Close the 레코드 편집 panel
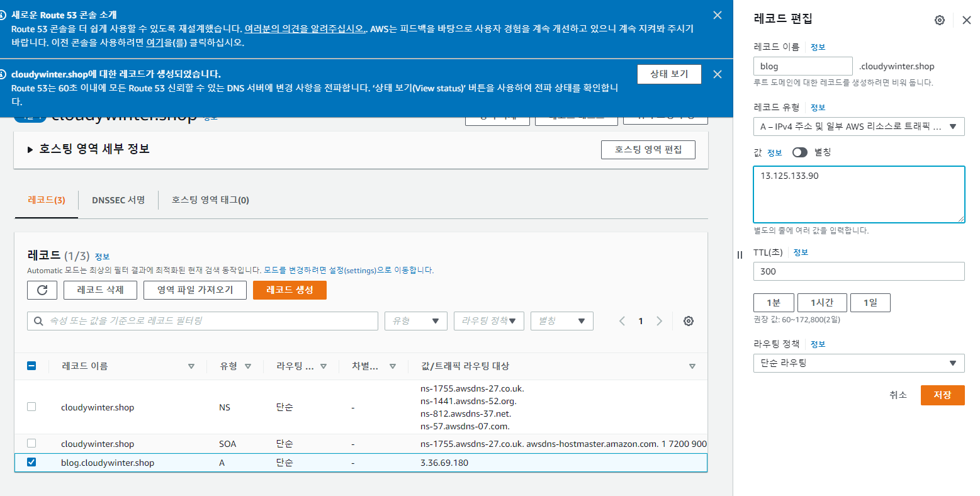Viewport: 980px width, 496px height. pos(967,20)
